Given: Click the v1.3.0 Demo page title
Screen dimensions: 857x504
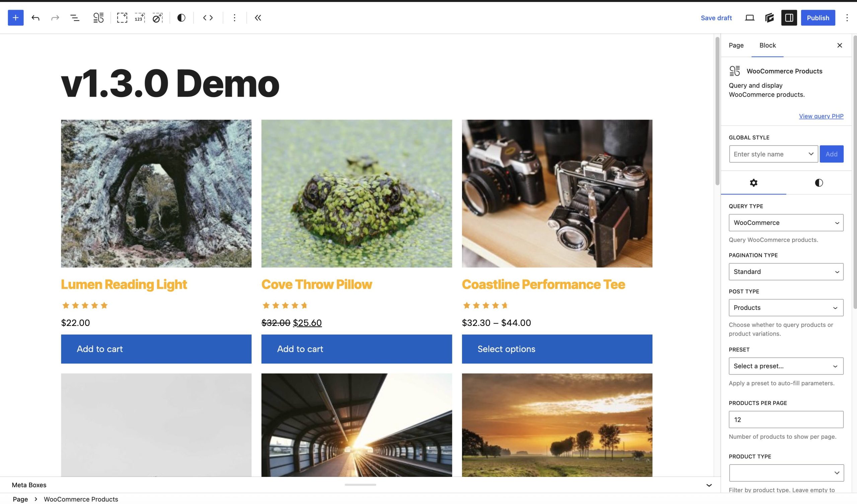Looking at the screenshot, I should tap(170, 83).
